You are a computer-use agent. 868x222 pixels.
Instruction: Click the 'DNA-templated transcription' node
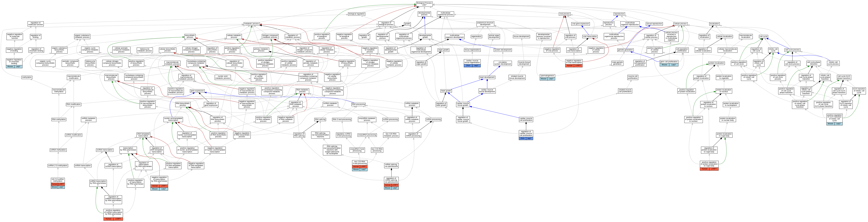pyautogui.click(x=143, y=135)
